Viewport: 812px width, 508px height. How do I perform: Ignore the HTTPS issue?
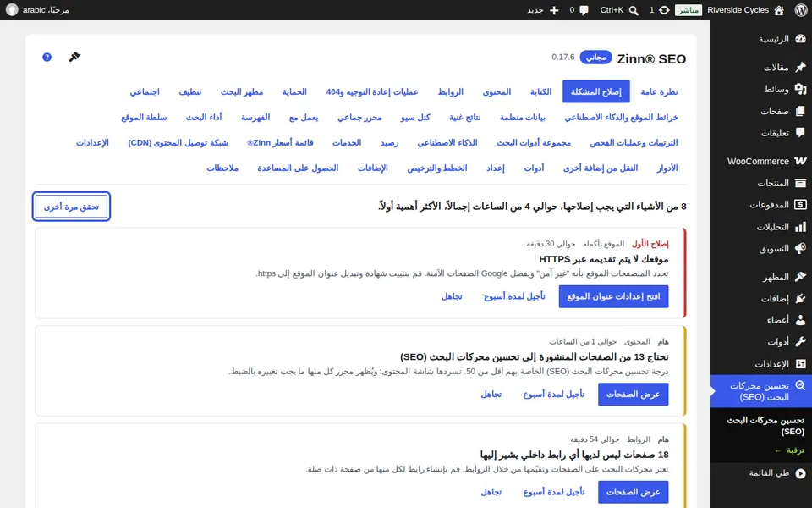pyautogui.click(x=452, y=296)
